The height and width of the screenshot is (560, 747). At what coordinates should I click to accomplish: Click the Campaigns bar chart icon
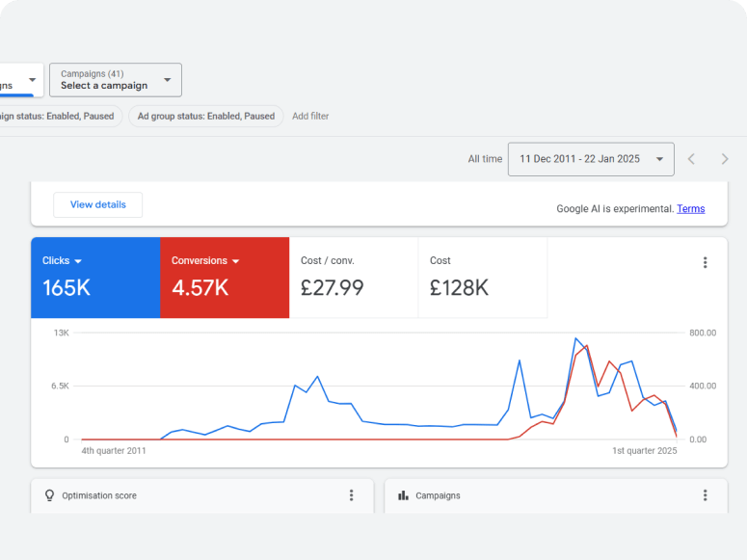403,495
